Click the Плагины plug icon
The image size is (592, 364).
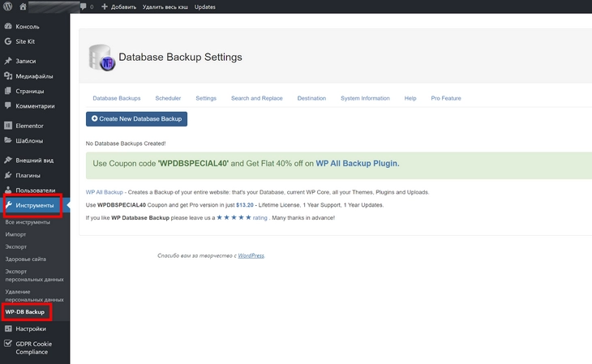(8, 175)
